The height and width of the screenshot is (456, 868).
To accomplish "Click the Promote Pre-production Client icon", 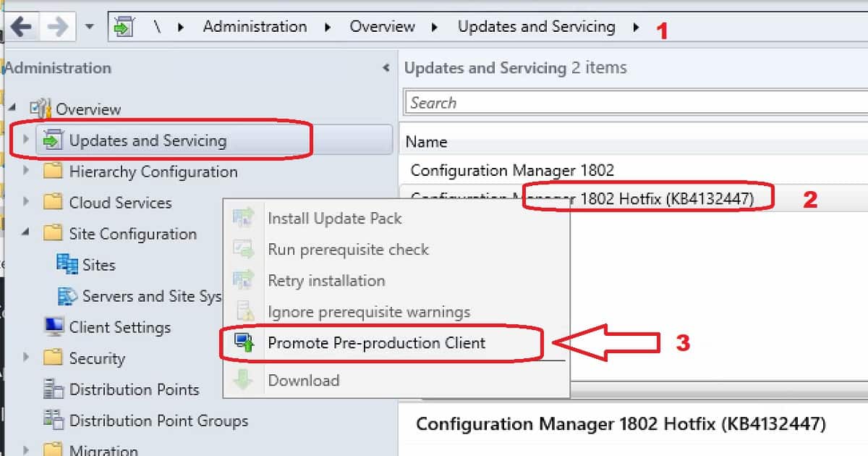I will tap(244, 342).
